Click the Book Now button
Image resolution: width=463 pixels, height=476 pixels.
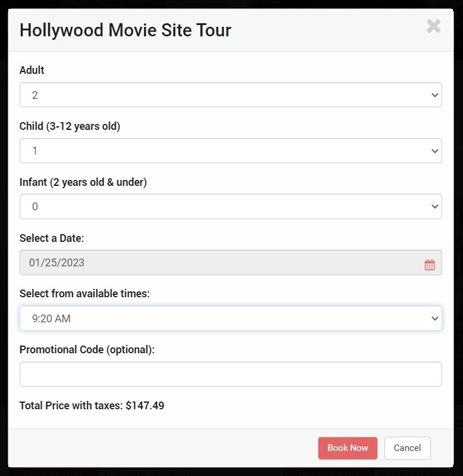click(x=348, y=448)
